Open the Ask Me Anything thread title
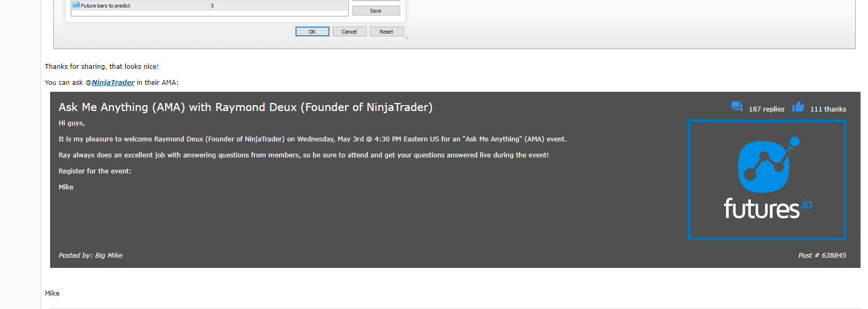868x309 pixels. pos(245,107)
